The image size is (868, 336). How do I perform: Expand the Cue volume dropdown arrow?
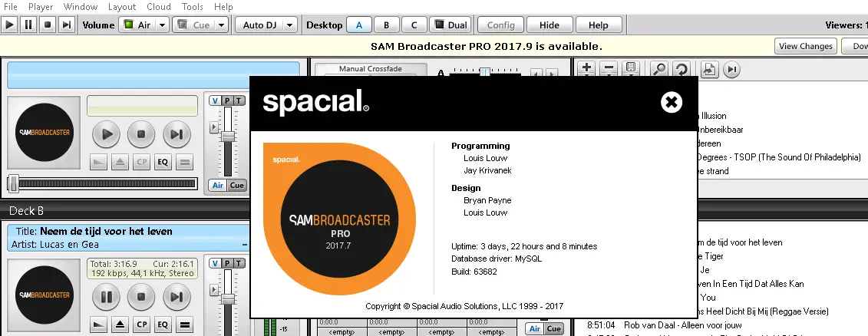[221, 25]
